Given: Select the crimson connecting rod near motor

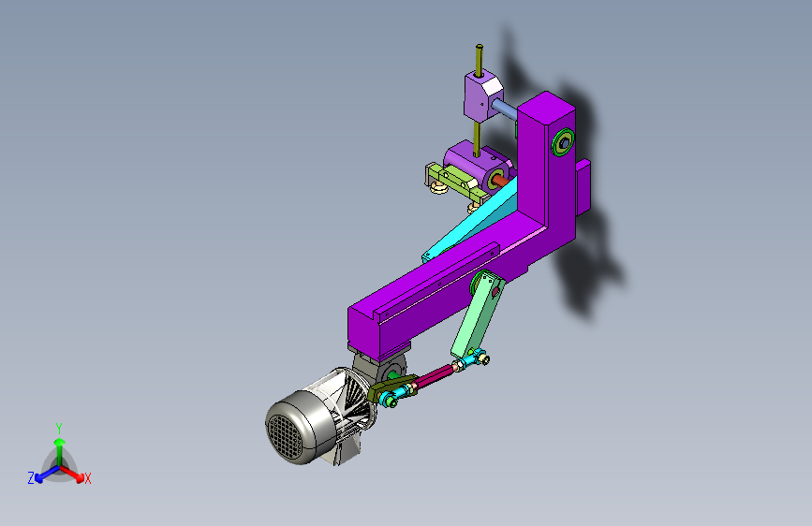Looking at the screenshot, I should [x=434, y=377].
